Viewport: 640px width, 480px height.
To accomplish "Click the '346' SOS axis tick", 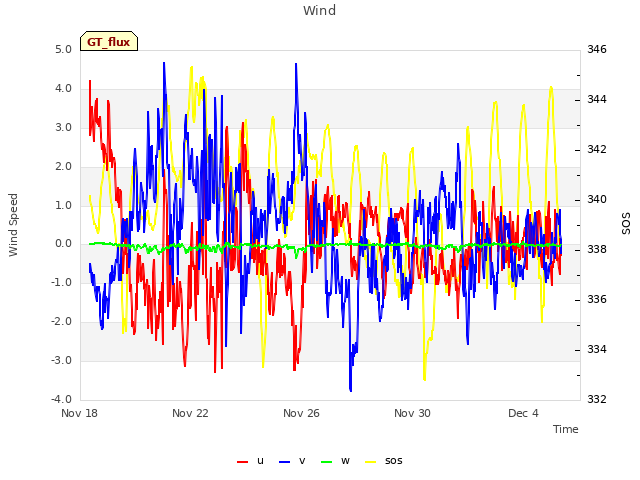I will pyautogui.click(x=597, y=49).
